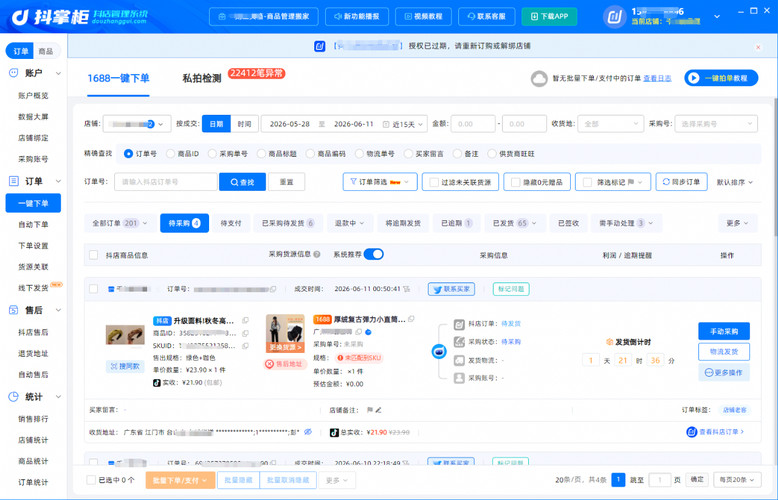778x500 pixels.
Task: Select all orders via header checkbox
Action: tap(93, 255)
